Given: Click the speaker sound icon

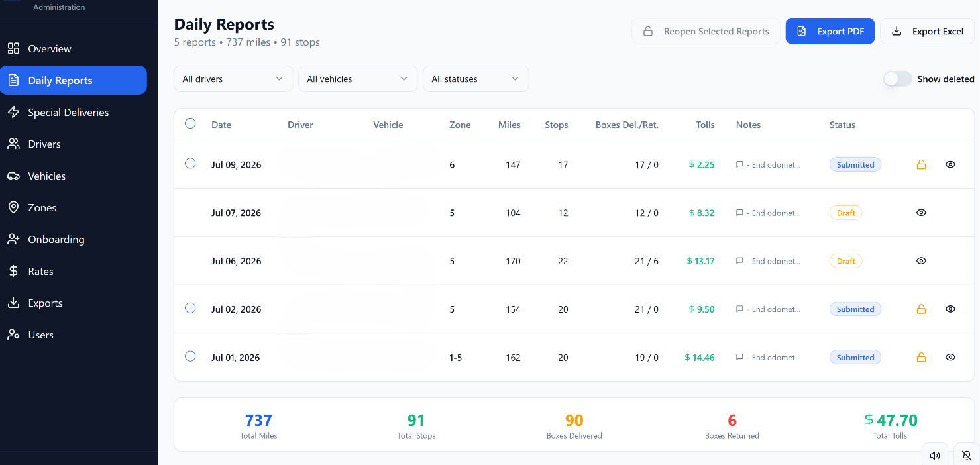Looking at the screenshot, I should [935, 456].
